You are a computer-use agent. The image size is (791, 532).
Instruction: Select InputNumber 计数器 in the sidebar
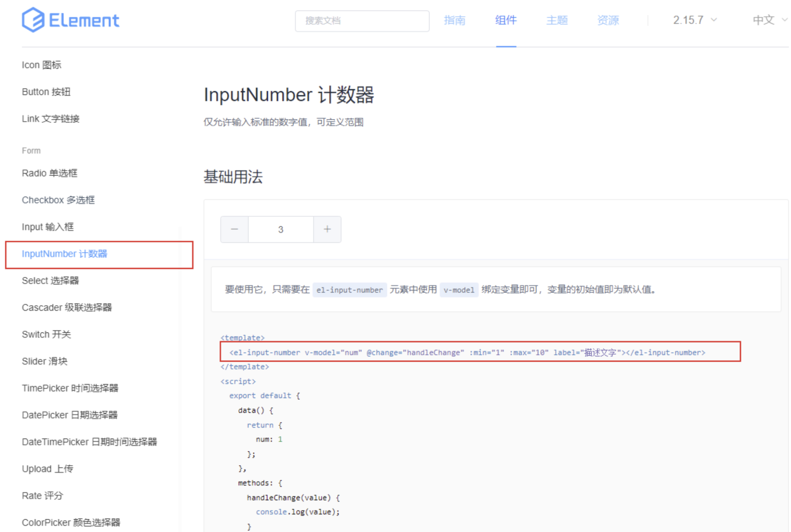click(65, 254)
